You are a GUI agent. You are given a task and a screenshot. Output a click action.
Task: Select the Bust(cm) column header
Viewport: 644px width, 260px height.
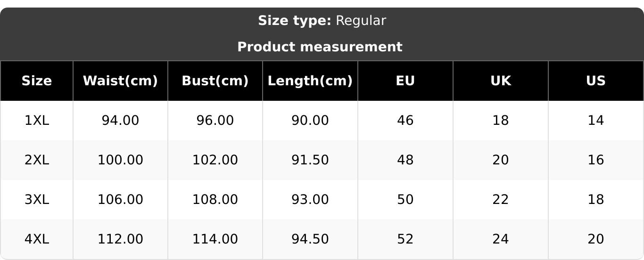[215, 81]
